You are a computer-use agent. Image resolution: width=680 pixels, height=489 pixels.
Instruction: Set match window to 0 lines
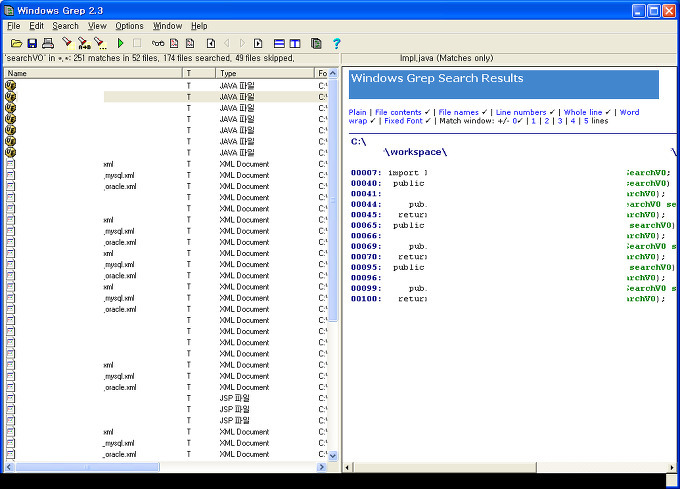[515, 121]
